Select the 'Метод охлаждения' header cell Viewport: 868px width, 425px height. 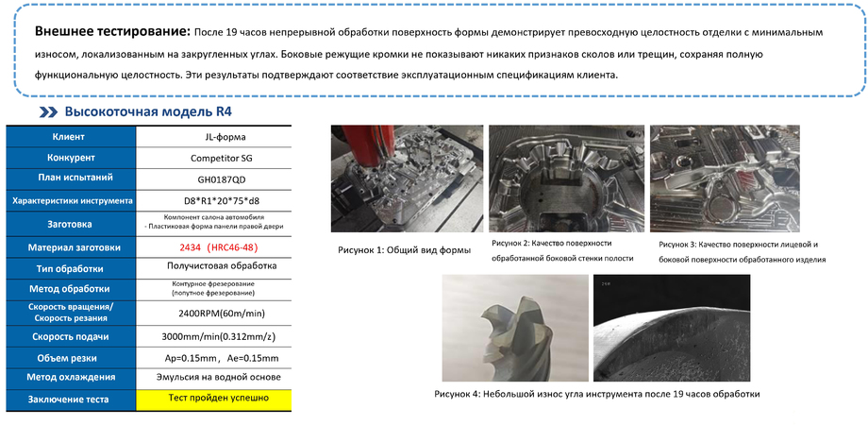pyautogui.click(x=71, y=378)
